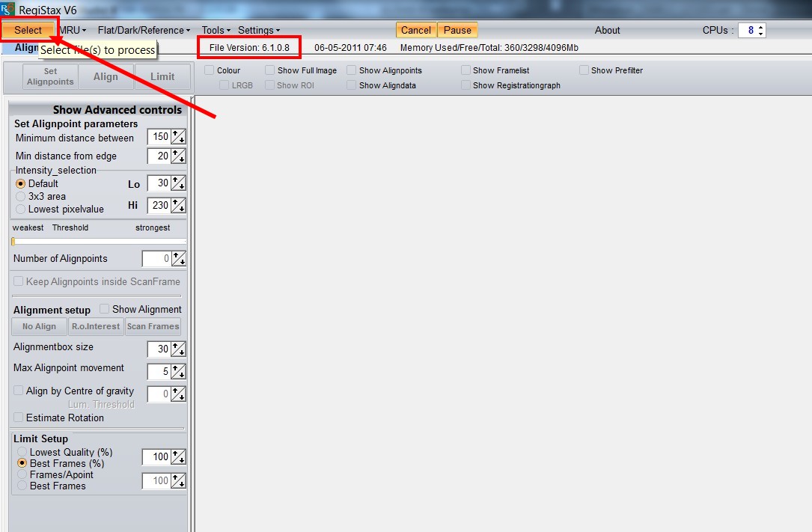Open the Settings dropdown menu

(259, 30)
